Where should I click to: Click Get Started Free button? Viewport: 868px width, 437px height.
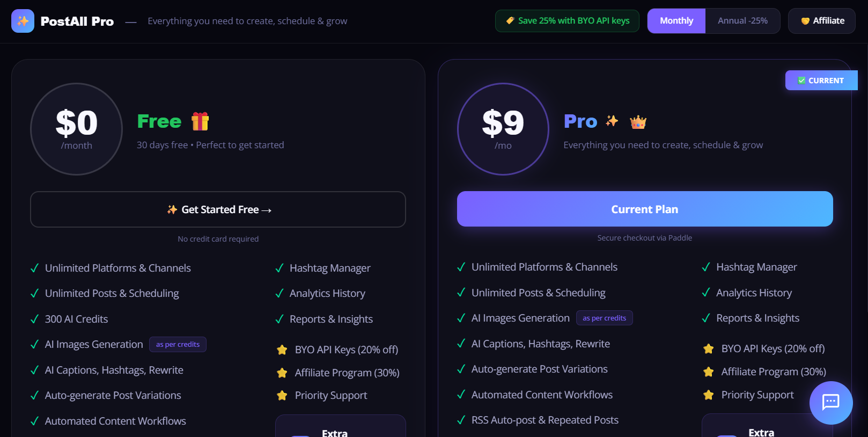coord(218,209)
